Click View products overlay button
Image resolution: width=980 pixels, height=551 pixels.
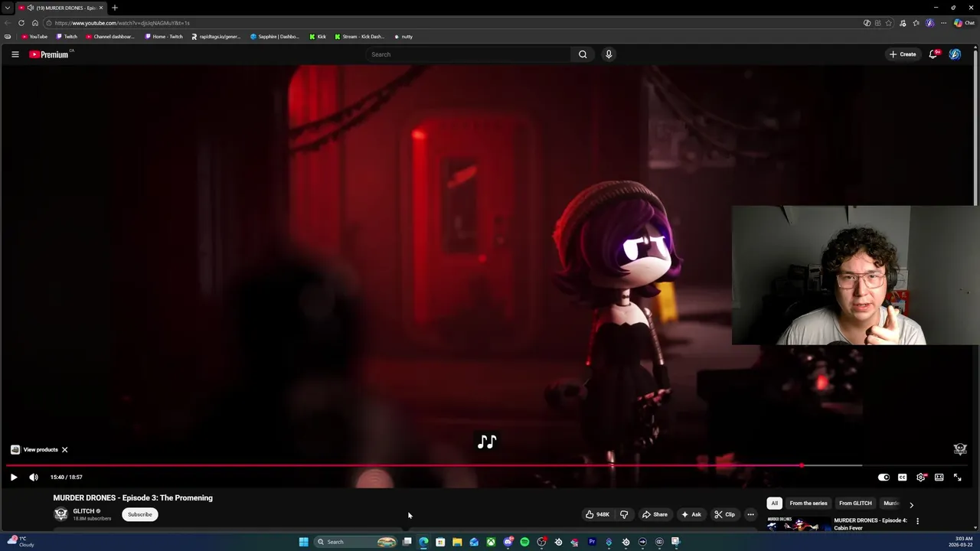click(34, 450)
